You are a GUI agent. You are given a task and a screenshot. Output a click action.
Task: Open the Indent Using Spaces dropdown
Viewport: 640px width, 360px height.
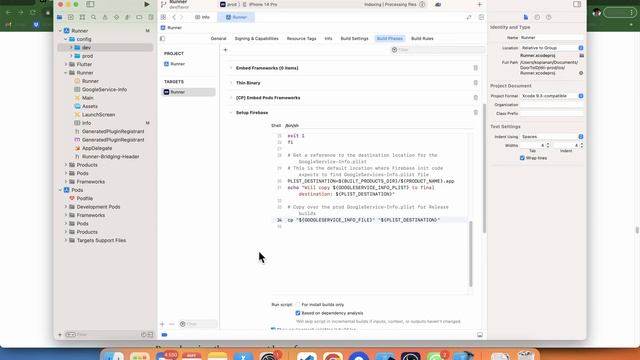551,137
